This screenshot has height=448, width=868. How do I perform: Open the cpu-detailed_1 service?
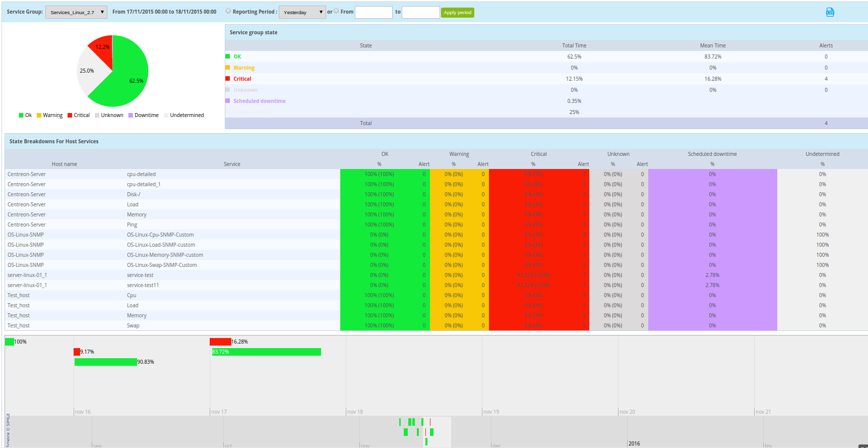click(144, 184)
